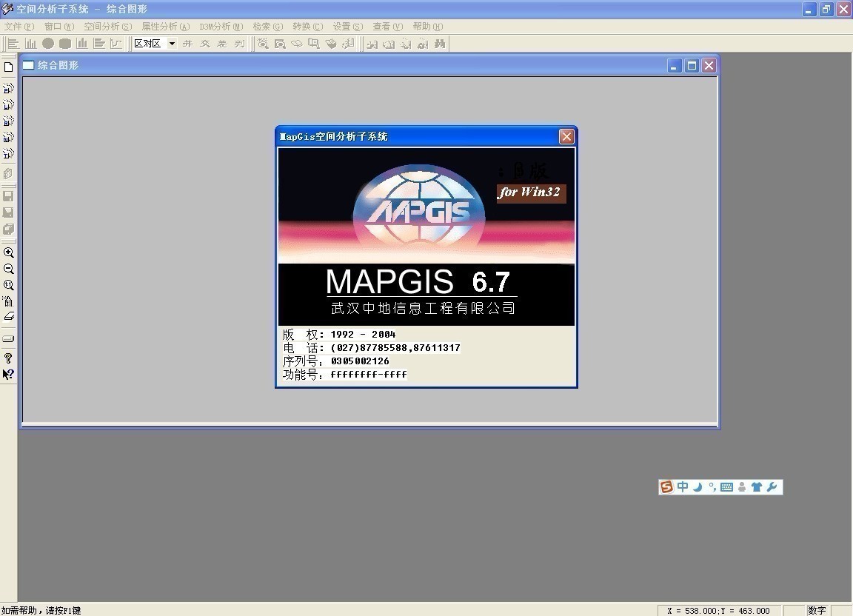Click serial number text 0305002126
This screenshot has height=616, width=853.
[x=360, y=361]
